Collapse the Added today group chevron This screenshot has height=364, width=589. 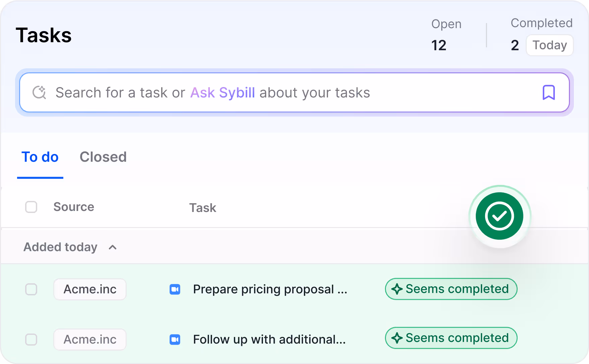(x=113, y=247)
